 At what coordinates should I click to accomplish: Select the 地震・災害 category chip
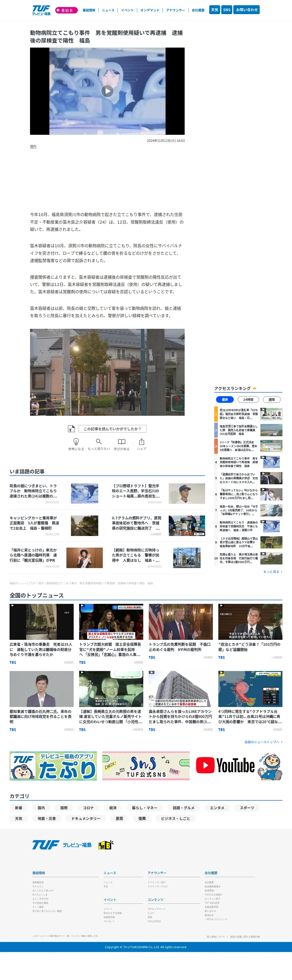(x=46, y=818)
